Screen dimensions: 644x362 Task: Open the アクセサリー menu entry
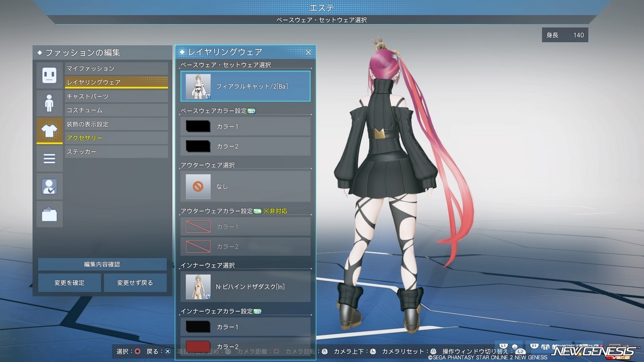click(x=116, y=138)
